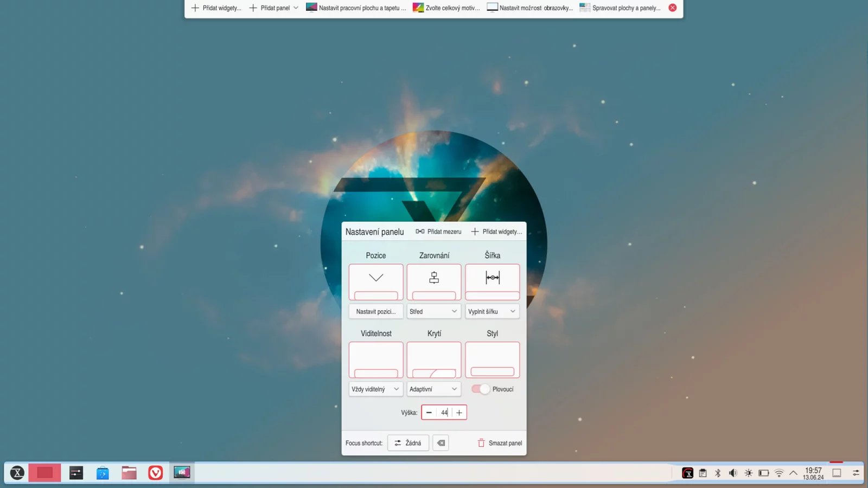Toggle the Plovoucí floating panel switch
Viewport: 868px width, 488px height.
coord(481,389)
